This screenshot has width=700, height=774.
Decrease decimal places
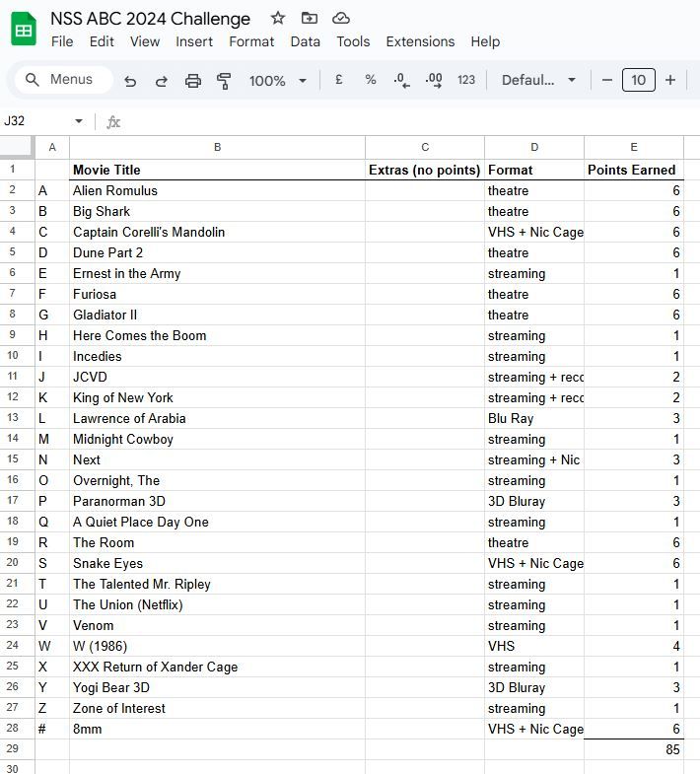click(401, 80)
